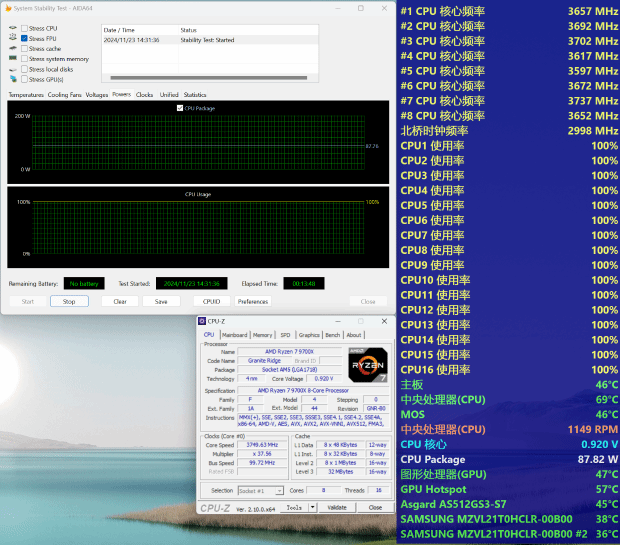Open the Statistics tab
Image resolution: width=620 pixels, height=545 pixels.
(x=195, y=95)
